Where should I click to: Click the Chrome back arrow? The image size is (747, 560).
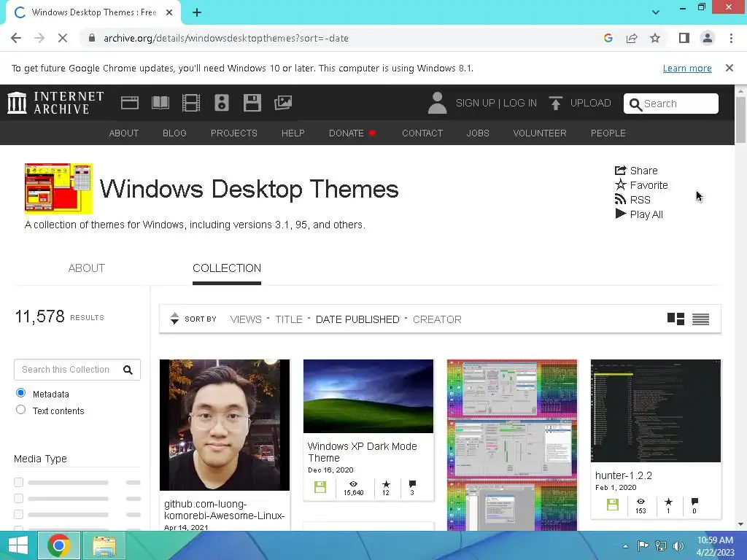pos(16,38)
